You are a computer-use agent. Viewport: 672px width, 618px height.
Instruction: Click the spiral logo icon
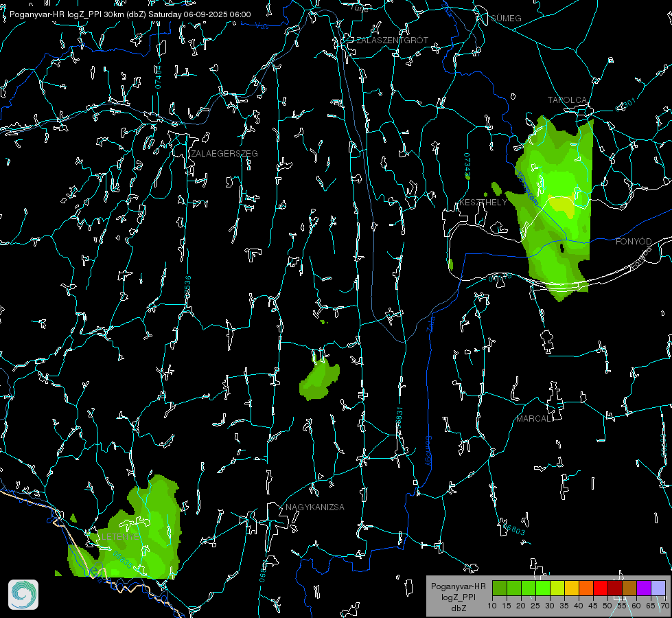tap(23, 595)
